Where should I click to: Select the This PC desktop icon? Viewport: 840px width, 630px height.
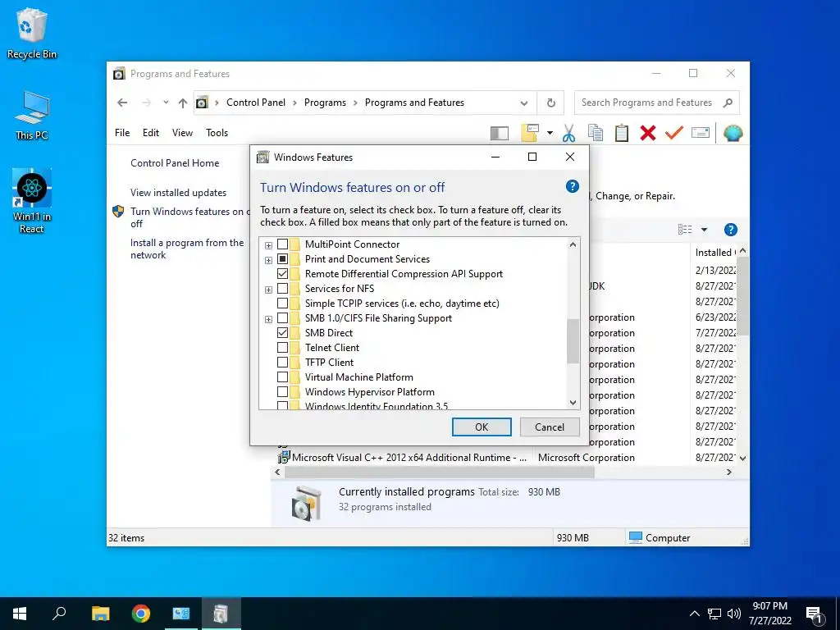pos(32,115)
